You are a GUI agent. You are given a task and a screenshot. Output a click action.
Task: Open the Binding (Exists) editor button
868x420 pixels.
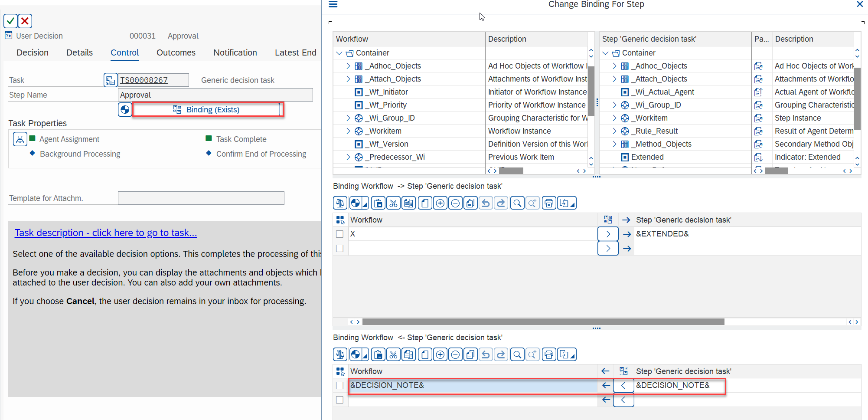click(x=208, y=109)
